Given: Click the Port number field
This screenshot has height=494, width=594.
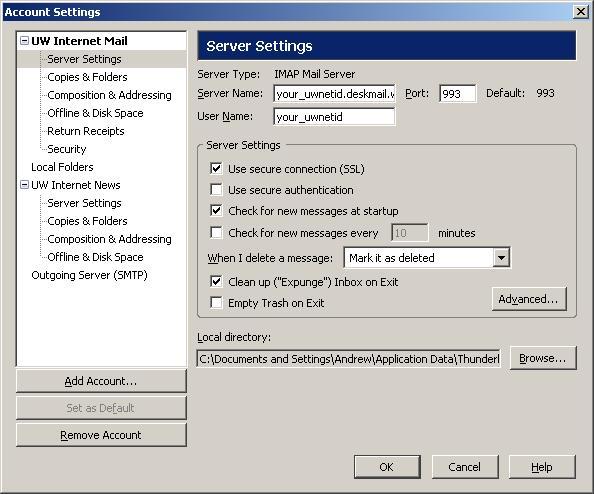Looking at the screenshot, I should click(x=458, y=94).
